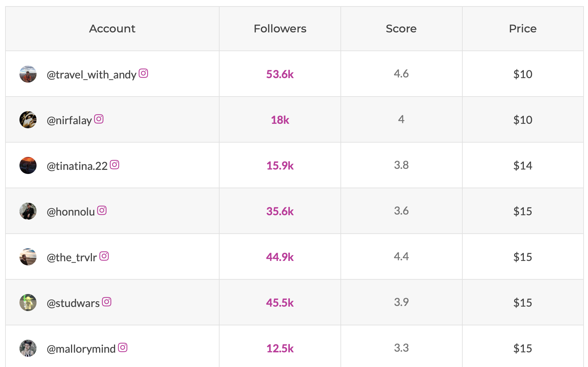Open the @nirfalay avatar picture
This screenshot has height=367, width=588.
pyautogui.click(x=28, y=120)
